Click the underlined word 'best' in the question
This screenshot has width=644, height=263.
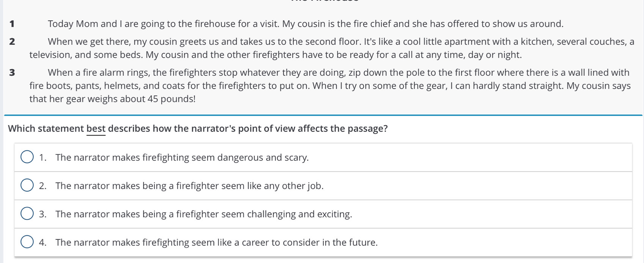pyautogui.click(x=96, y=129)
